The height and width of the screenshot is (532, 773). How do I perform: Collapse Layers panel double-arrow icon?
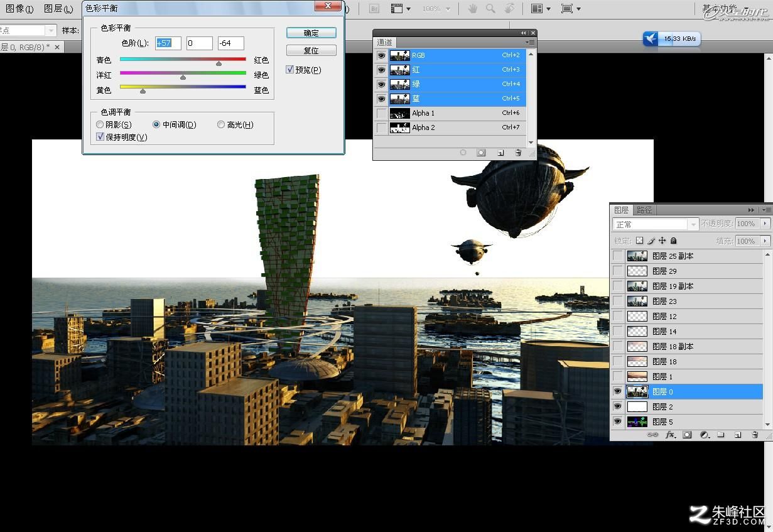click(x=752, y=210)
